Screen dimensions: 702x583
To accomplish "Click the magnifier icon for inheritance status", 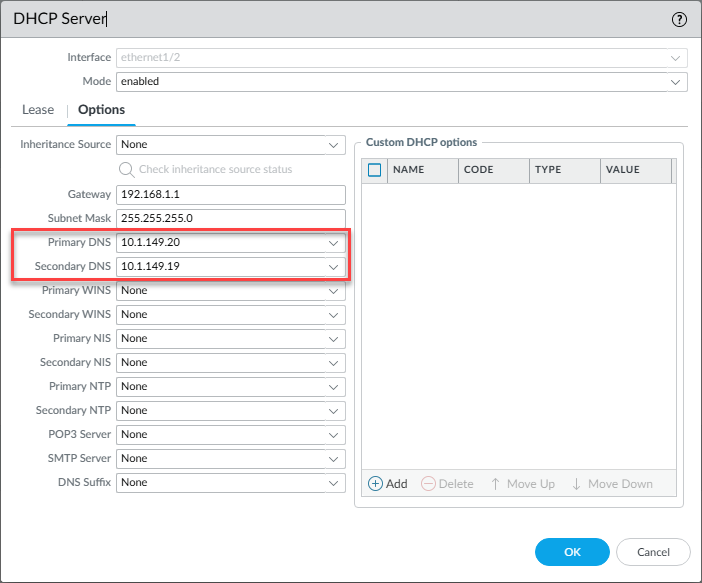I will (x=126, y=170).
